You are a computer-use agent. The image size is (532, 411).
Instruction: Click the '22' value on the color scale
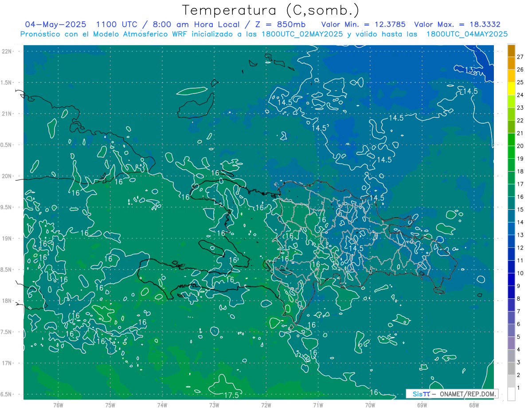520,121
